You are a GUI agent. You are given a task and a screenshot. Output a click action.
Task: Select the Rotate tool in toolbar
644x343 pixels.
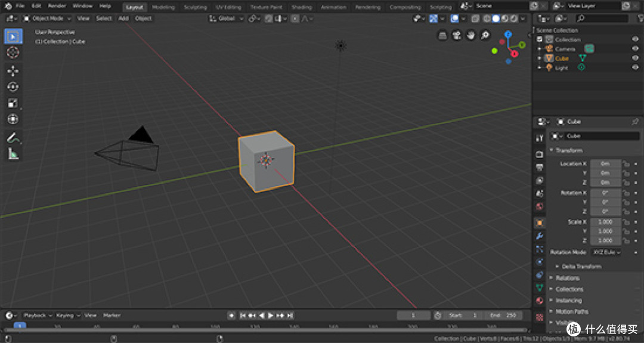(x=13, y=86)
